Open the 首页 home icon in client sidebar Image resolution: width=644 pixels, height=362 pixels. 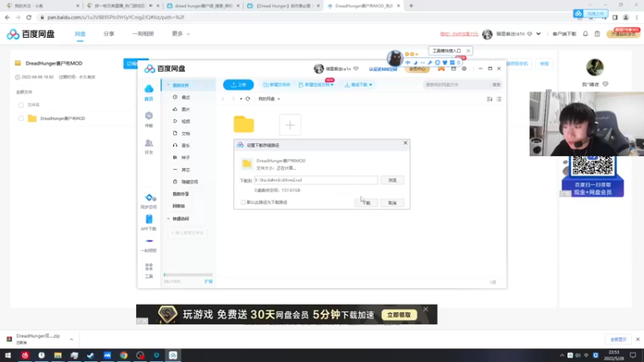click(149, 92)
